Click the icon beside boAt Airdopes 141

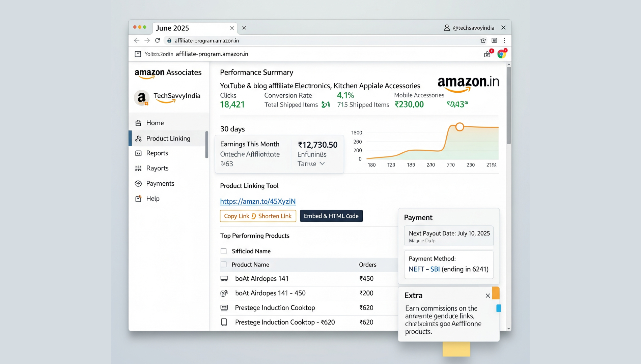224,279
